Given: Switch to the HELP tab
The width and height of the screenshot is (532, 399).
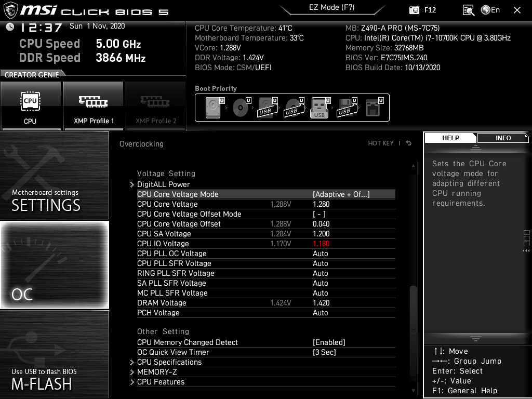Looking at the screenshot, I should click(450, 138).
